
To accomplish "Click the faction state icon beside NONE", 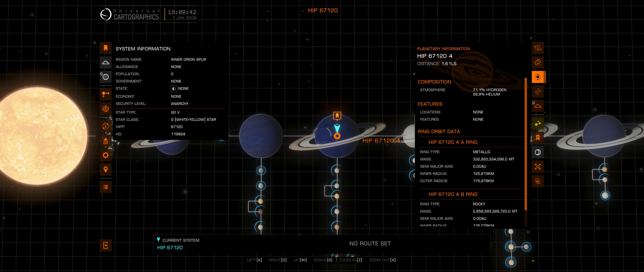I will (174, 89).
